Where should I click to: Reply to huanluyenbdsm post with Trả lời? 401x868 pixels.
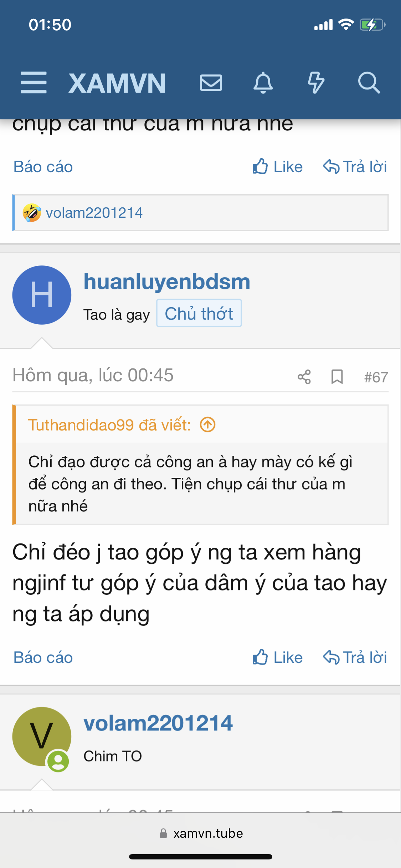coord(355,657)
